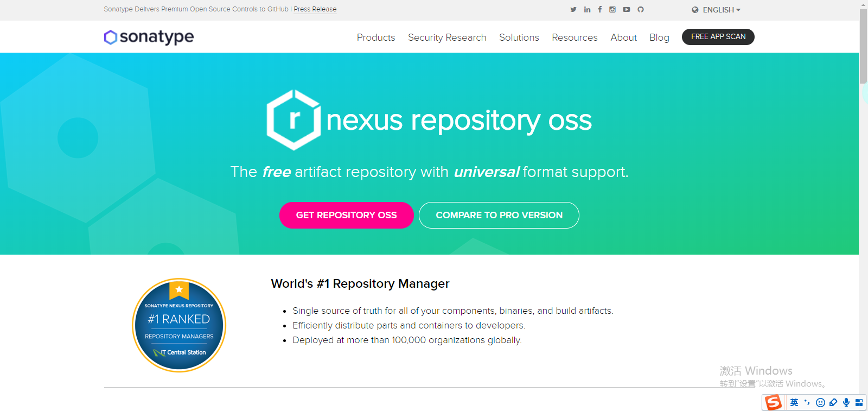Click GET REPOSITORY OSS button
Screen dimensions: 868x411
point(347,215)
